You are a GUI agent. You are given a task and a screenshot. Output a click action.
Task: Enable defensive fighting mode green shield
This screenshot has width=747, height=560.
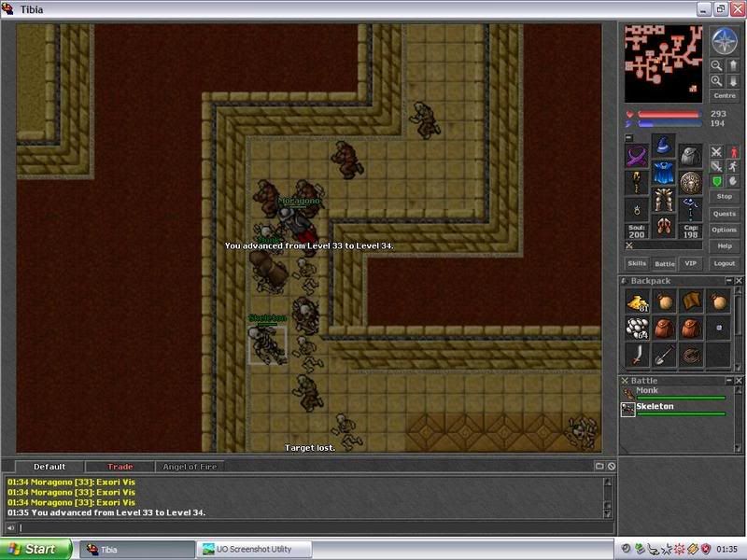[x=716, y=181]
